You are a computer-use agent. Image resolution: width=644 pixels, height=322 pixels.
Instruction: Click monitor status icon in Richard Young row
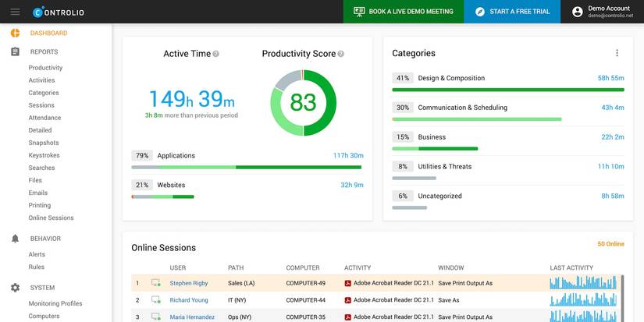(155, 300)
